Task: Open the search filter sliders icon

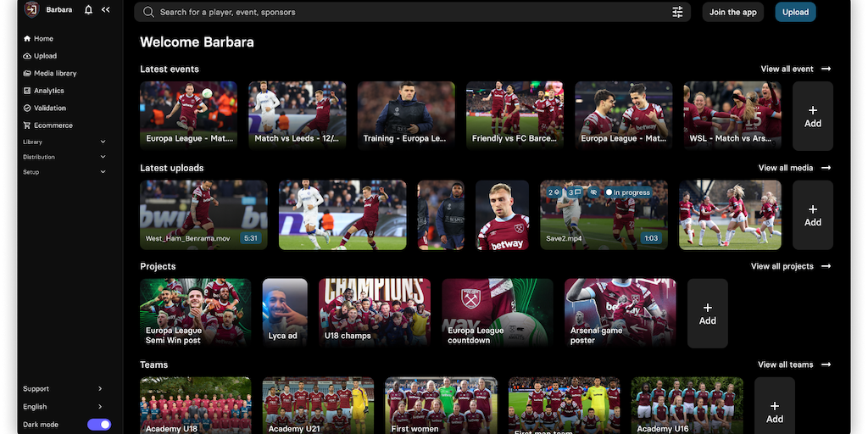Action: (x=677, y=12)
